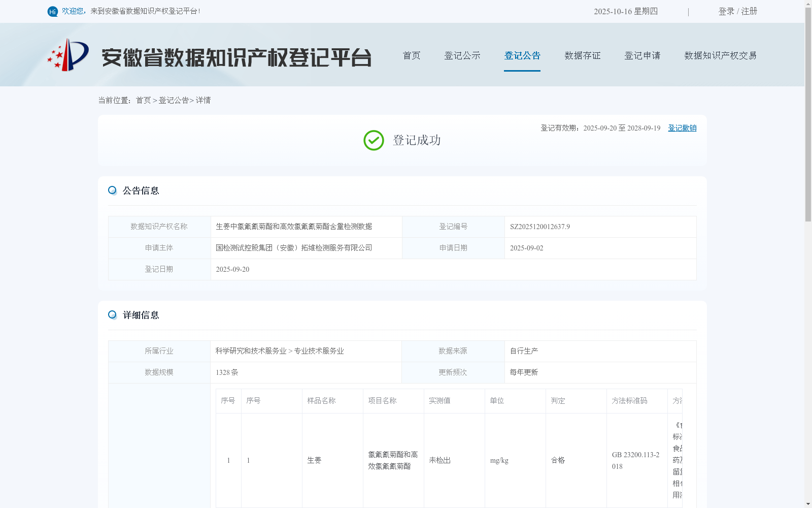This screenshot has height=508, width=812.
Task: Click the green success checkmark icon
Action: pos(374,140)
